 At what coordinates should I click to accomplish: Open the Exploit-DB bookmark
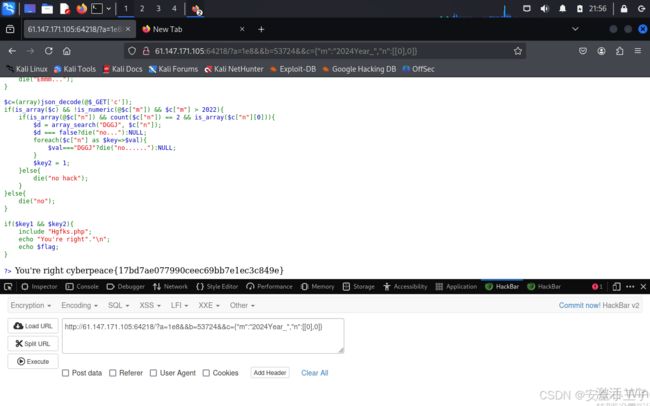[x=293, y=69]
